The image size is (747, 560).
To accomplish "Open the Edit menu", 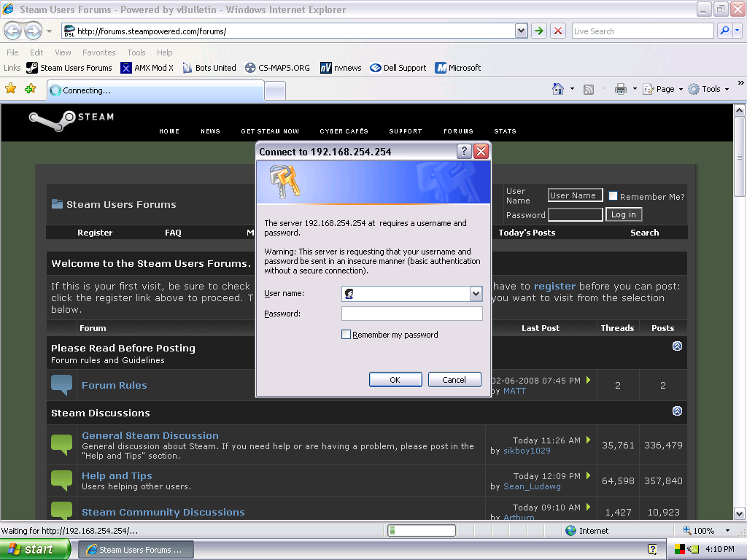I will coord(36,52).
